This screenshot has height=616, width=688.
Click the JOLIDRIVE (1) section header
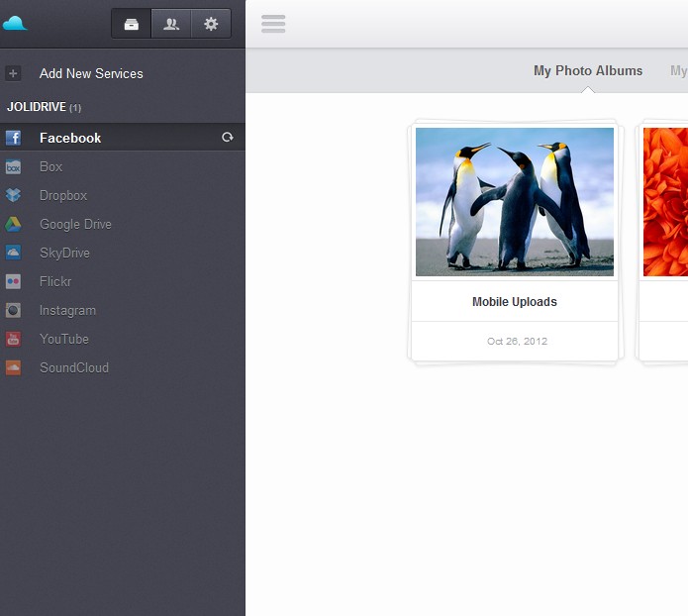click(44, 107)
